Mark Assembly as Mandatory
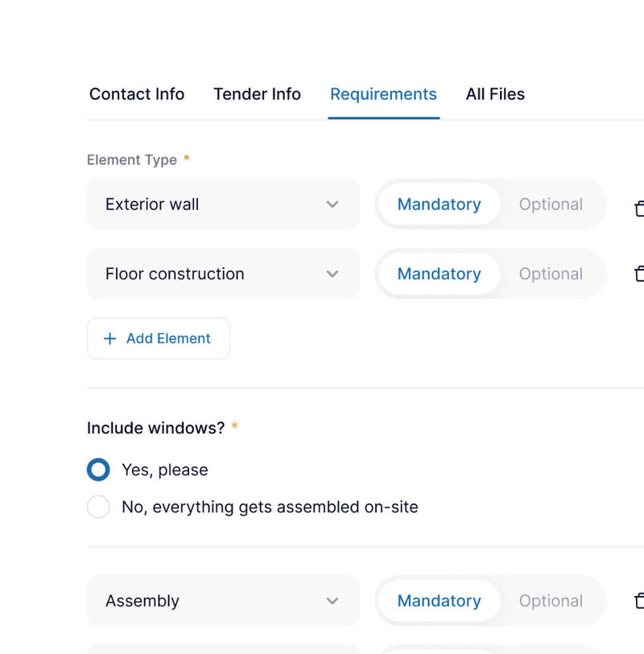The height and width of the screenshot is (654, 644). [x=439, y=601]
